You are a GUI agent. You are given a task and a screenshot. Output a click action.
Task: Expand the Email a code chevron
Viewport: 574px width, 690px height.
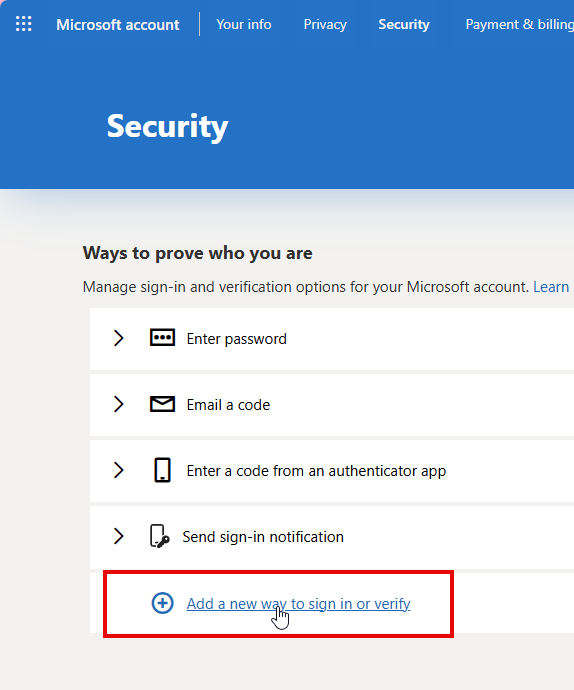118,404
